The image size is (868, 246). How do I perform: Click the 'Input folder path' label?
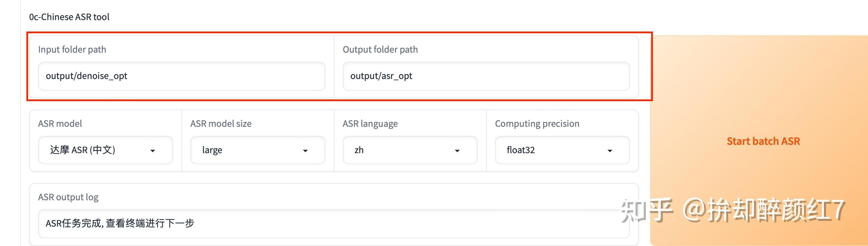[x=72, y=50]
